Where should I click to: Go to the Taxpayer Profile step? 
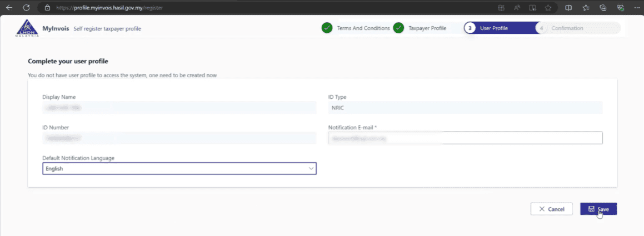tap(427, 28)
